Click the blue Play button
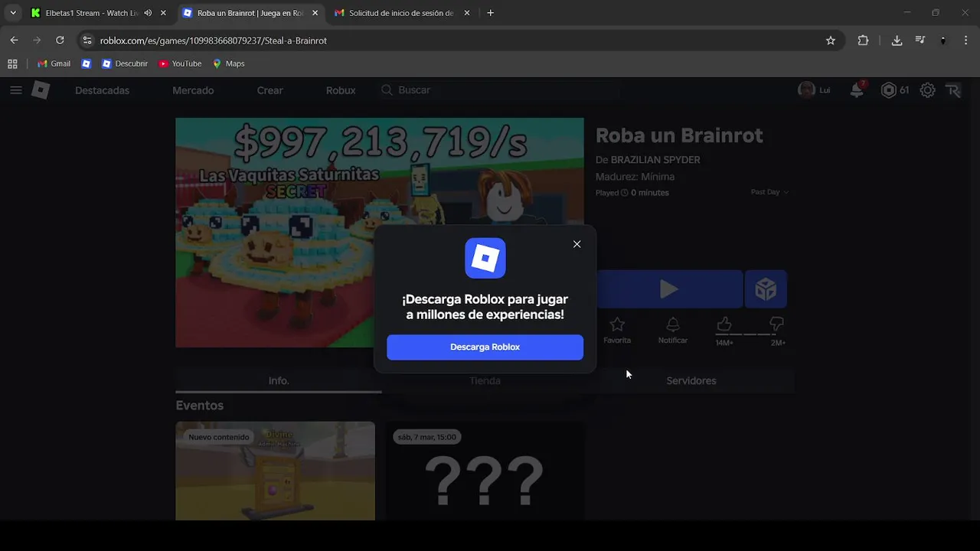The image size is (980, 551). click(669, 289)
